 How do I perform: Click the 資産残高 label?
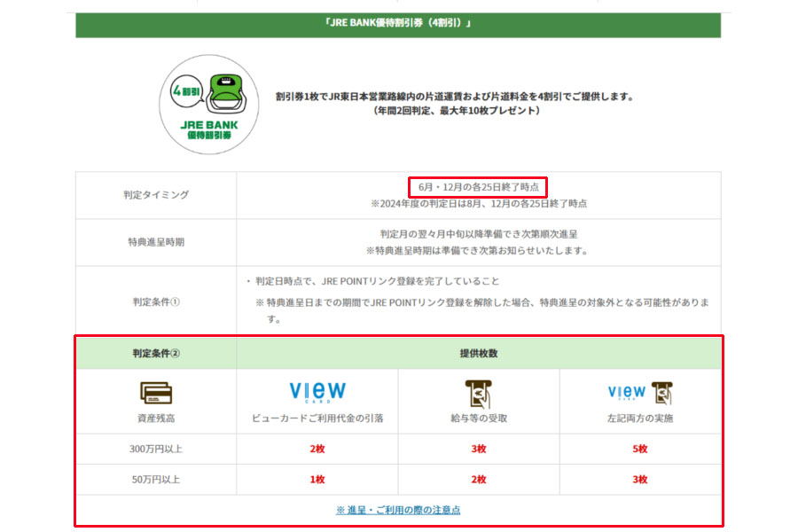[156, 418]
